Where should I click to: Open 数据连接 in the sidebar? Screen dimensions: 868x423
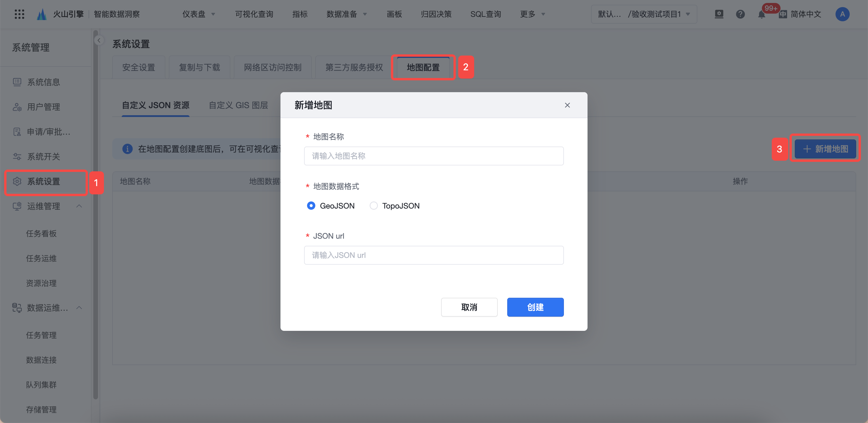41,360
